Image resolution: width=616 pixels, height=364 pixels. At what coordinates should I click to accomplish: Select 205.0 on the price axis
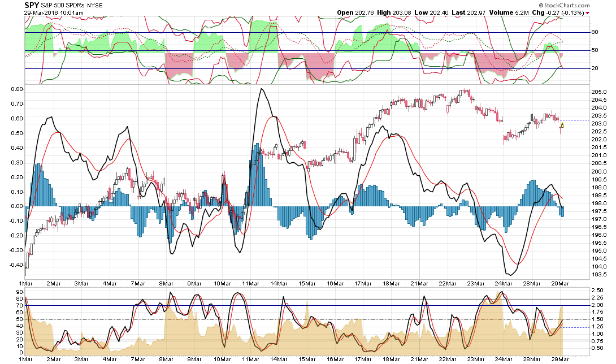598,92
